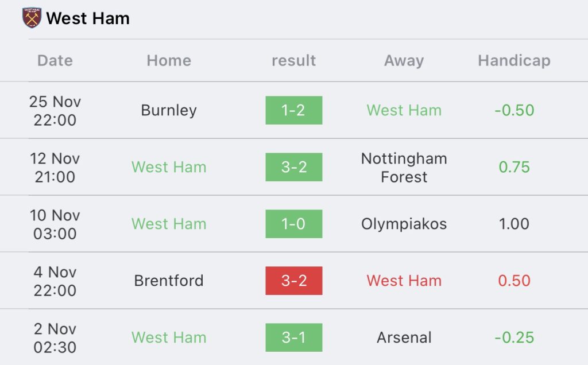The width and height of the screenshot is (588, 365).
Task: Select the Away column header
Action: click(404, 60)
